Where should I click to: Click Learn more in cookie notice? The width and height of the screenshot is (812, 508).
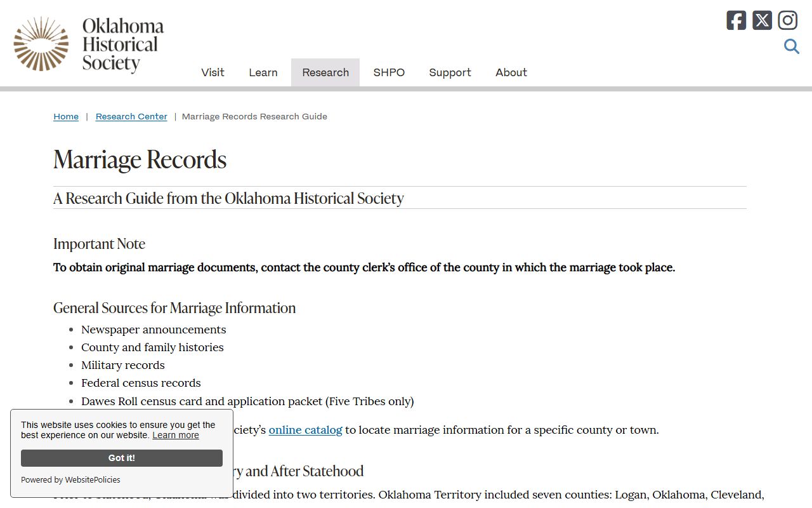coord(176,435)
